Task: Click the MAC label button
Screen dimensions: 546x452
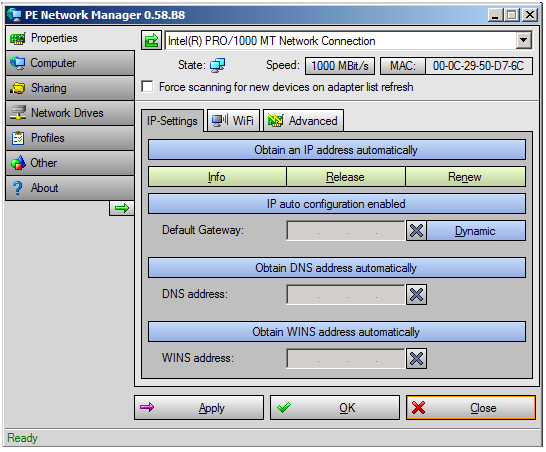Action: pyautogui.click(x=403, y=66)
